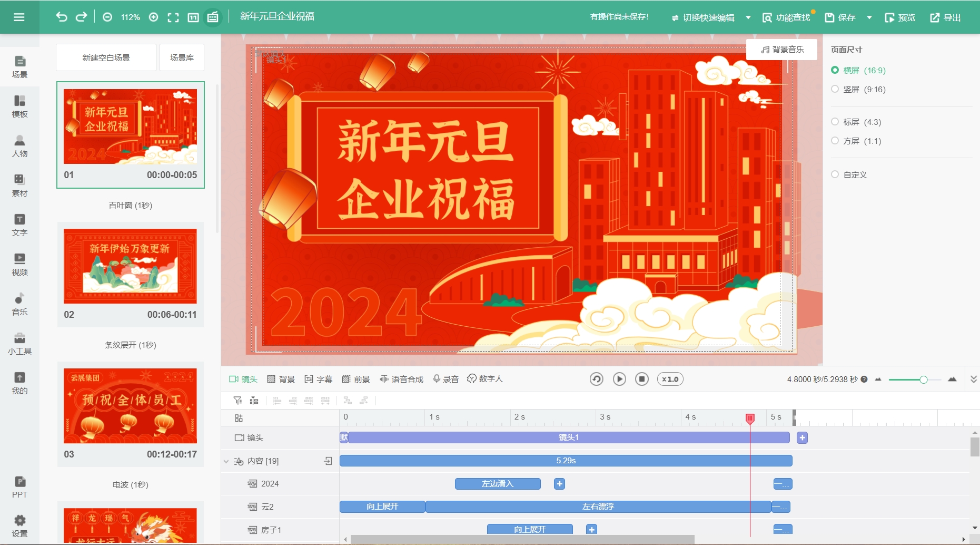Collapse the 内容 [19] layer group

pyautogui.click(x=226, y=461)
